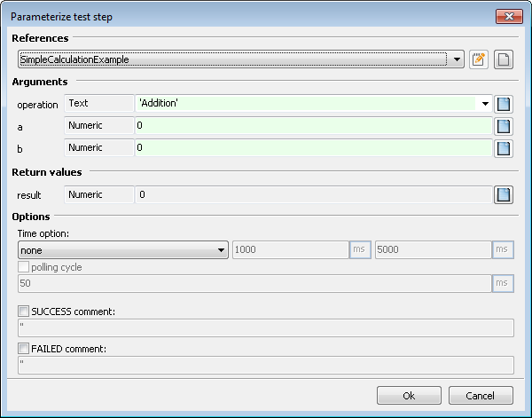Tick the SUCCESS comment checkbox
This screenshot has height=418, width=532.
[x=23, y=311]
